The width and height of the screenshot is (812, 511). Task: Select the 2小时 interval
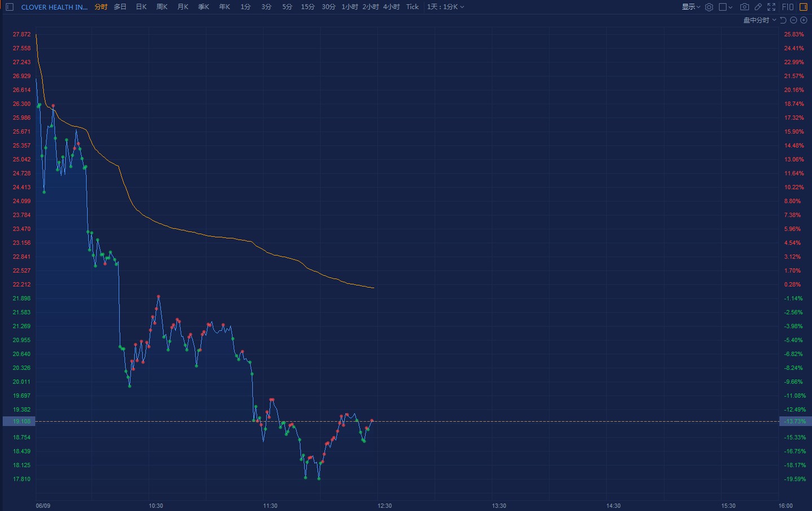(370, 7)
